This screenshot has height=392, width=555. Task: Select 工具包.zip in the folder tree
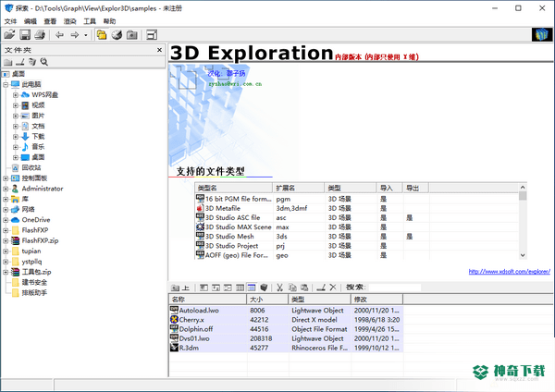coord(36,272)
